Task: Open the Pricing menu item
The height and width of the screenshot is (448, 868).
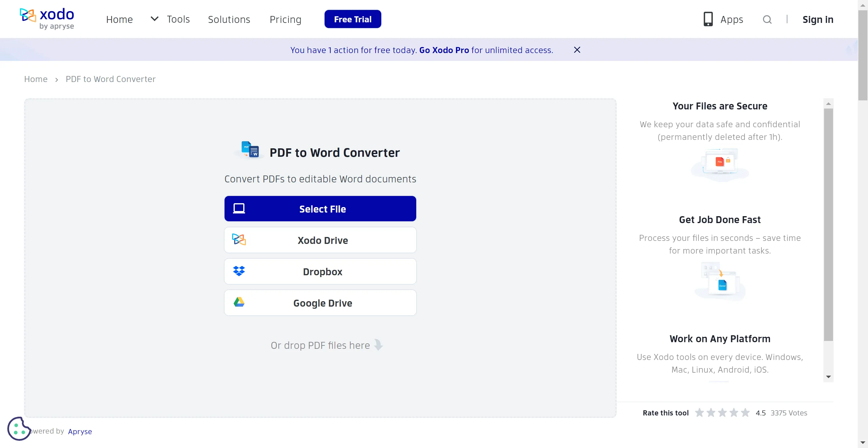Action: (x=285, y=19)
